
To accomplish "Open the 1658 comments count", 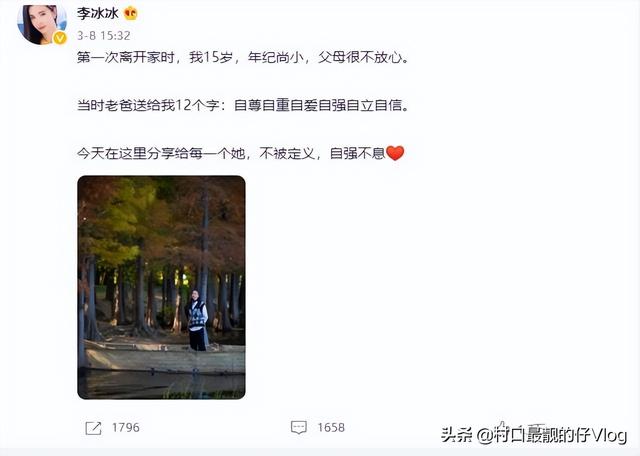I will click(x=331, y=427).
